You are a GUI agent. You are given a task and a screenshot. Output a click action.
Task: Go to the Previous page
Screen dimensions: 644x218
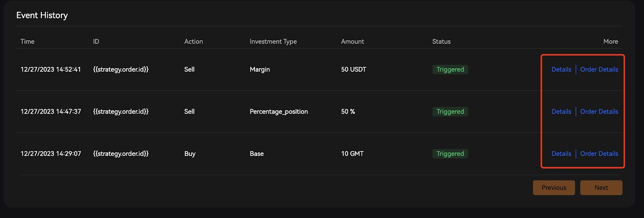click(x=554, y=188)
